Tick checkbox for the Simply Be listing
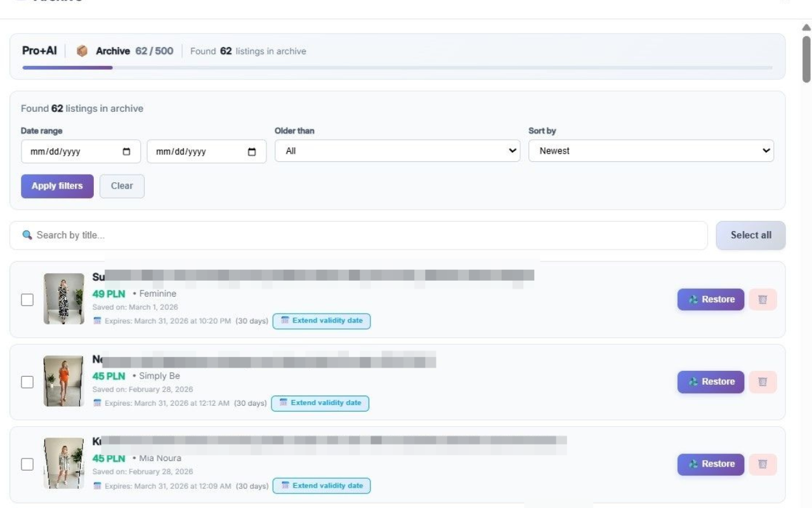Image resolution: width=812 pixels, height=508 pixels. tap(27, 382)
